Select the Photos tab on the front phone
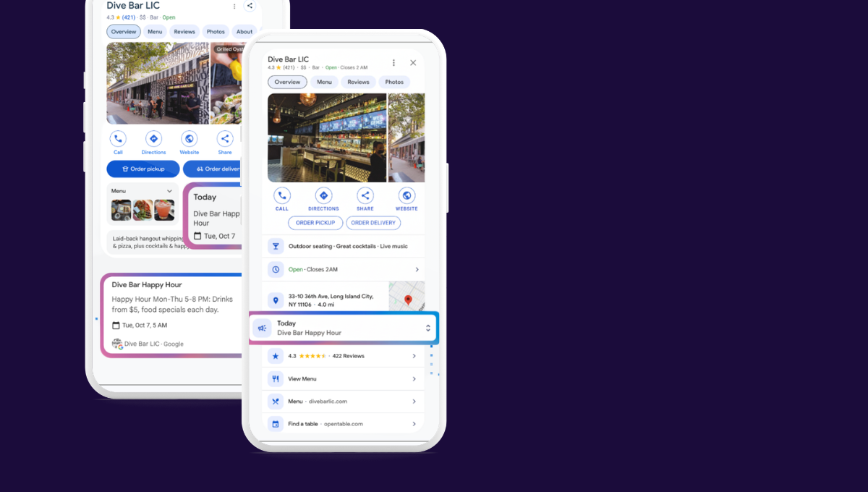This screenshot has width=868, height=492. [x=394, y=82]
